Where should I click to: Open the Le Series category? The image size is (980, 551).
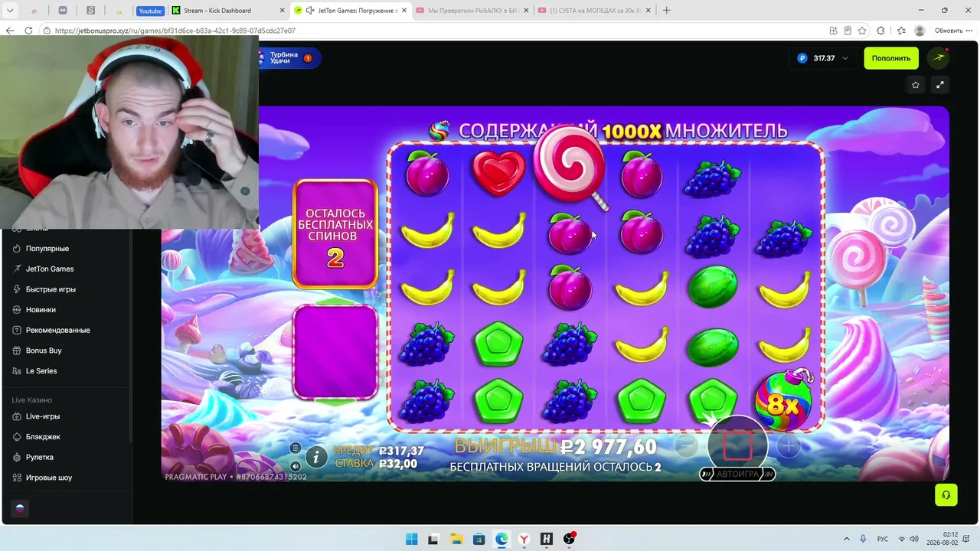click(x=41, y=371)
